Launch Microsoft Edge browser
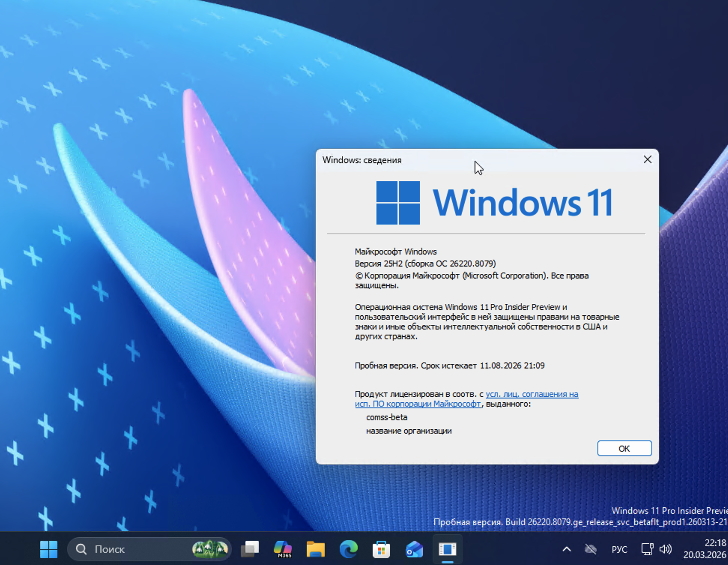Screen dimensions: 728x565 click(348, 549)
